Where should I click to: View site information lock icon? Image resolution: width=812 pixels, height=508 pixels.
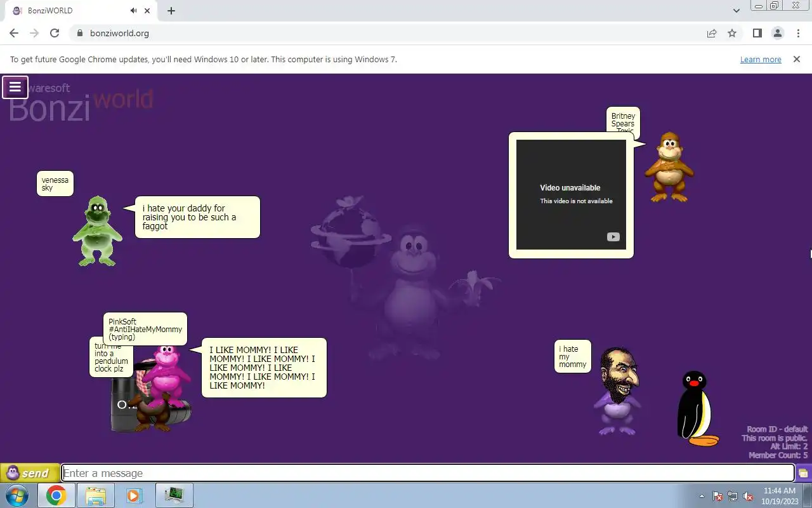click(x=79, y=33)
